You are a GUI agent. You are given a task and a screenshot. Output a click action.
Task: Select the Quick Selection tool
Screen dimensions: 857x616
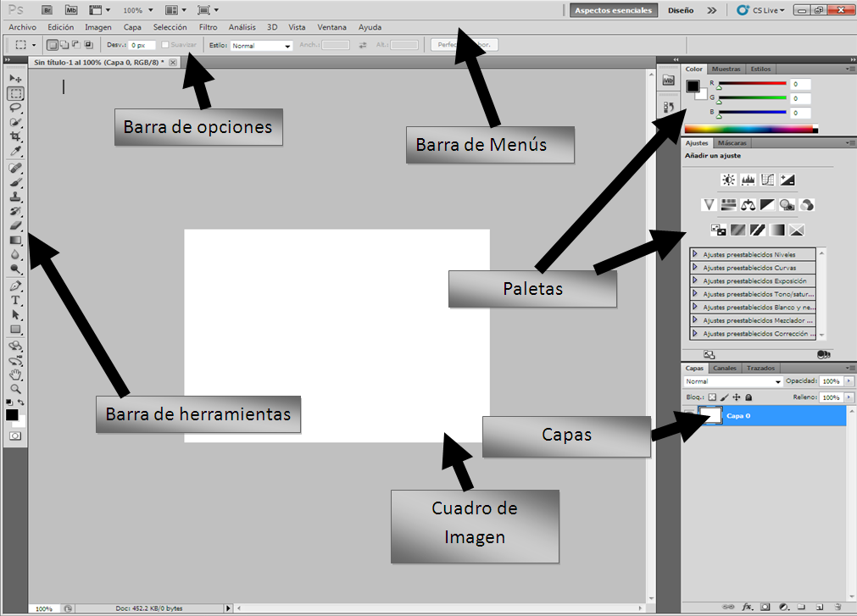tap(15, 122)
